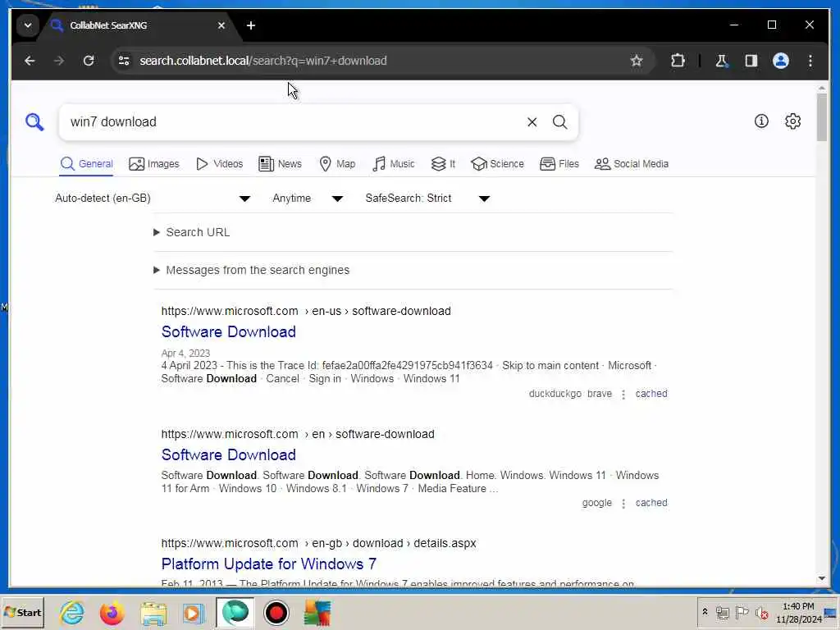This screenshot has width=840, height=630.
Task: Switch to the Social Media tab
Action: pyautogui.click(x=632, y=164)
